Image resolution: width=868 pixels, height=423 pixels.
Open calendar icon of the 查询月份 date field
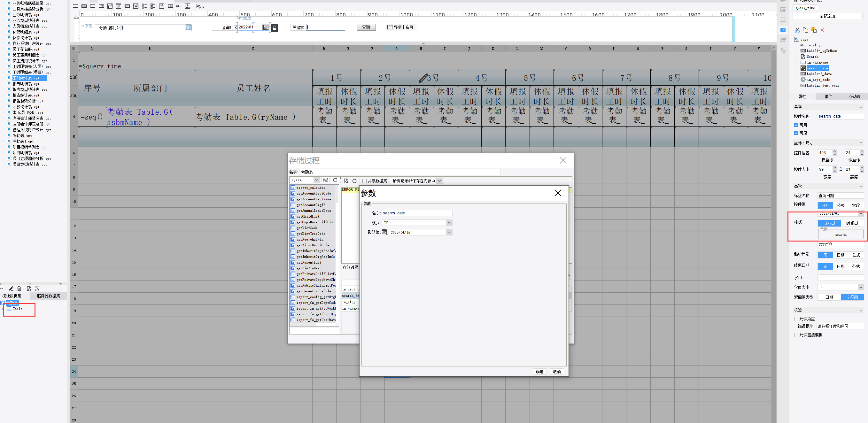tap(266, 27)
